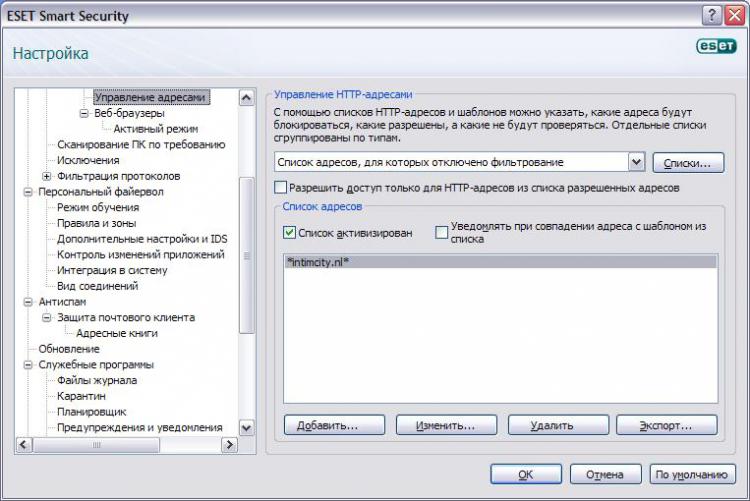Click the 'Экспорт...' button

pyautogui.click(x=666, y=425)
